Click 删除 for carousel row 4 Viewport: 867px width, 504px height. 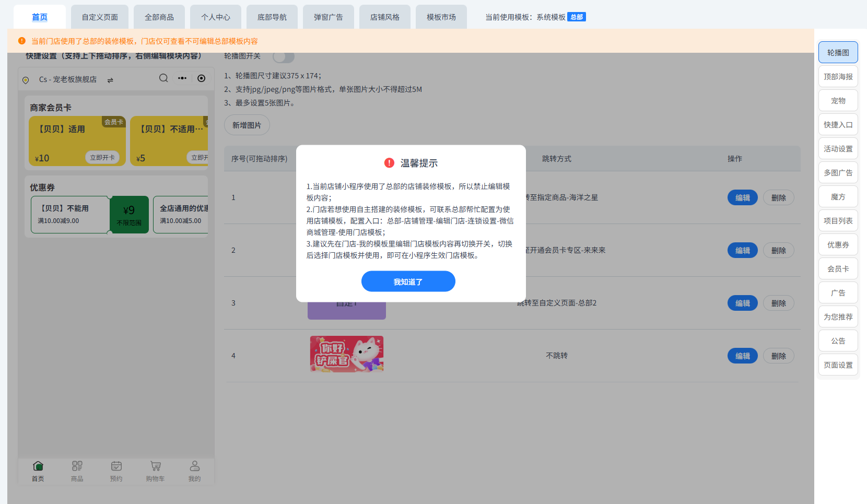click(x=779, y=356)
